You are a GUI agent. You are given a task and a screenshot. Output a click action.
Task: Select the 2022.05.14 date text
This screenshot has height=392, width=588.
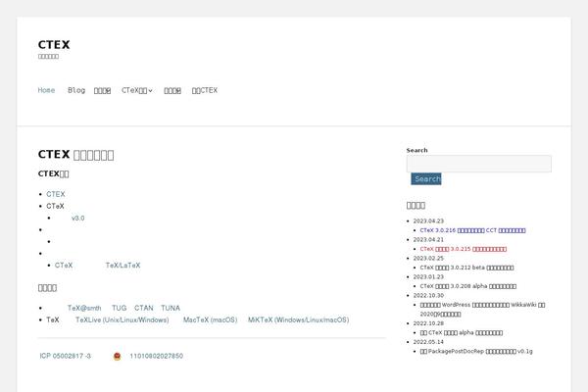click(428, 342)
